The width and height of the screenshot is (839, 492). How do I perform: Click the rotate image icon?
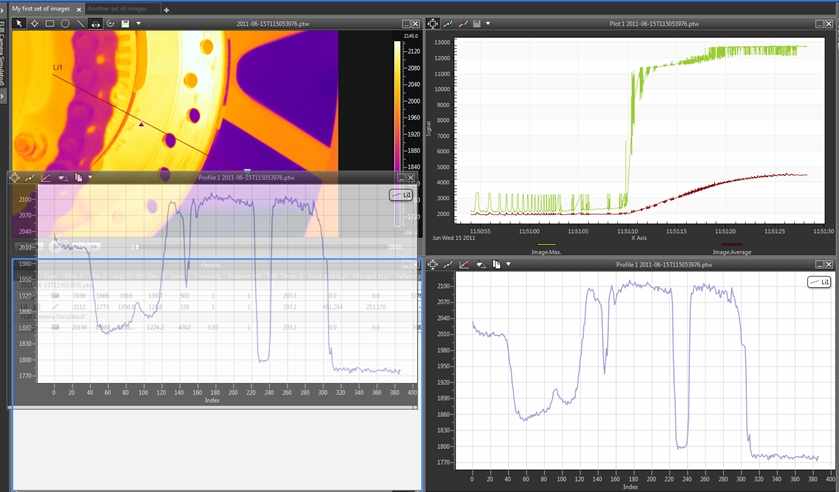click(x=110, y=23)
